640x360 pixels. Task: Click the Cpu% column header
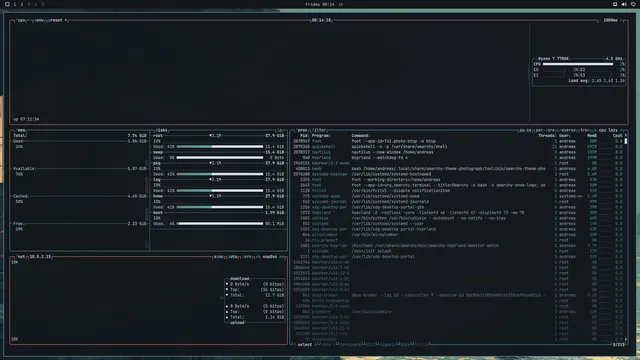pyautogui.click(x=618, y=136)
